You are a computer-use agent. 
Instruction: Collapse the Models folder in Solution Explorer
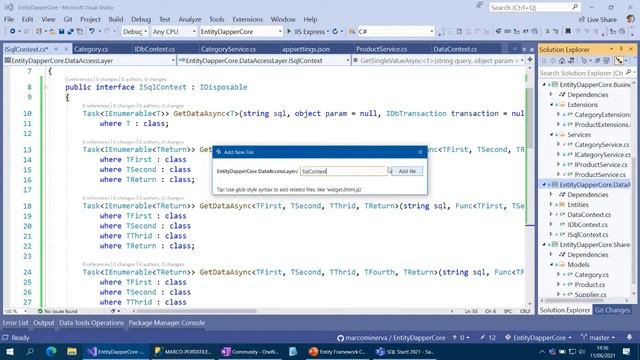click(x=551, y=264)
